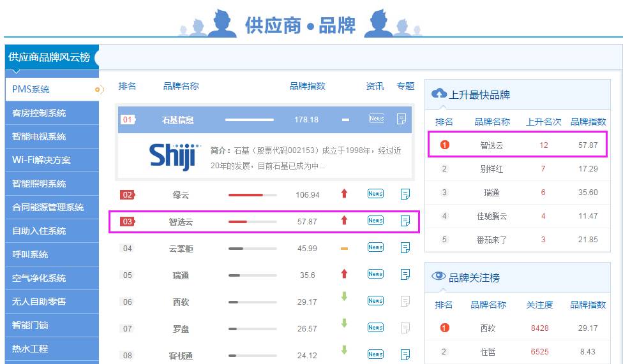
Task: Select 合同能源管理系统 in sidebar
Action: coord(52,207)
